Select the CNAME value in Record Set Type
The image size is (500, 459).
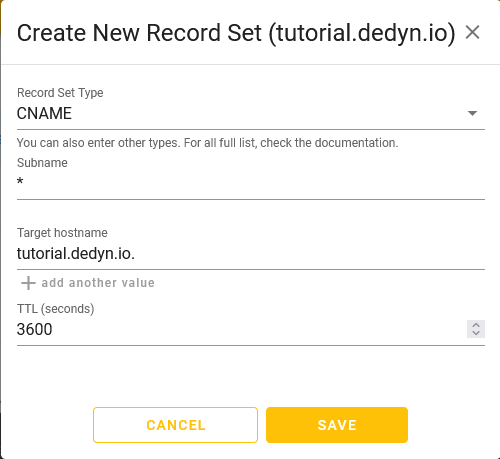point(44,113)
